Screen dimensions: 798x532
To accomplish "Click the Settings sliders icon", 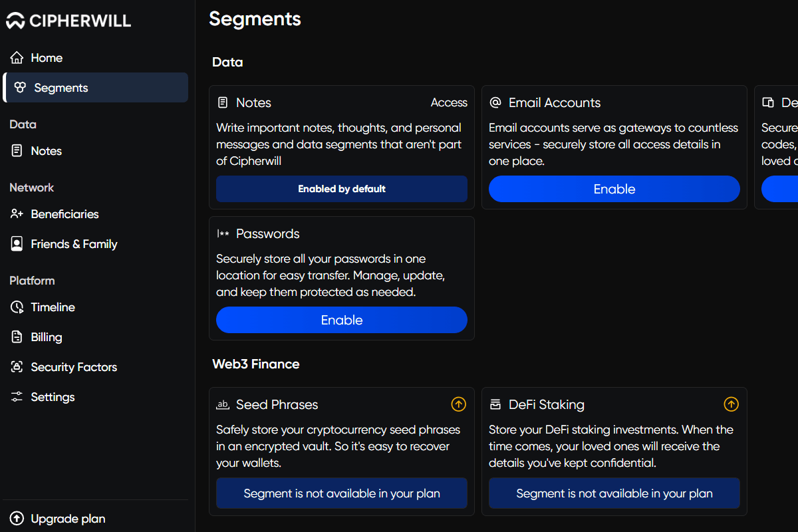I will point(17,397).
